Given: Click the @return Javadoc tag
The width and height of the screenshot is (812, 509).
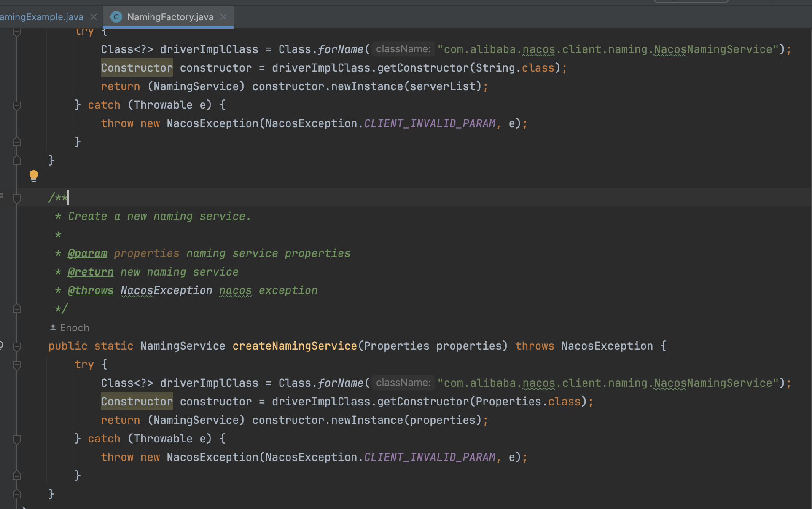Looking at the screenshot, I should click(x=91, y=272).
